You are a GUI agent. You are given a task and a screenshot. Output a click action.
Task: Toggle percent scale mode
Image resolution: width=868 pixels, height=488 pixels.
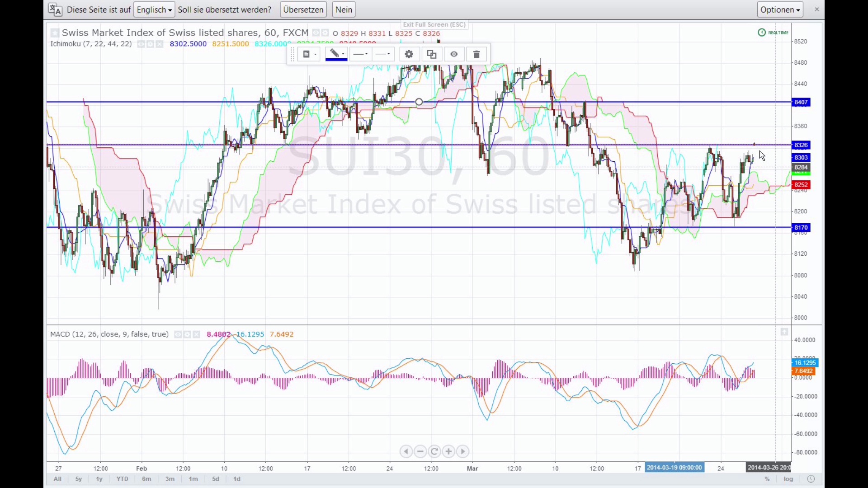tap(767, 479)
